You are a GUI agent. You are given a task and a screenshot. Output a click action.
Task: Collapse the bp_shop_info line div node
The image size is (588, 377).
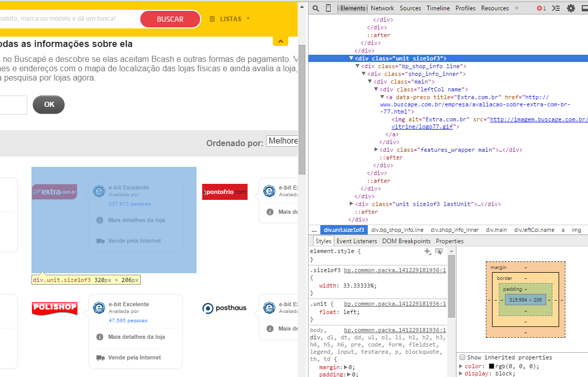click(357, 66)
